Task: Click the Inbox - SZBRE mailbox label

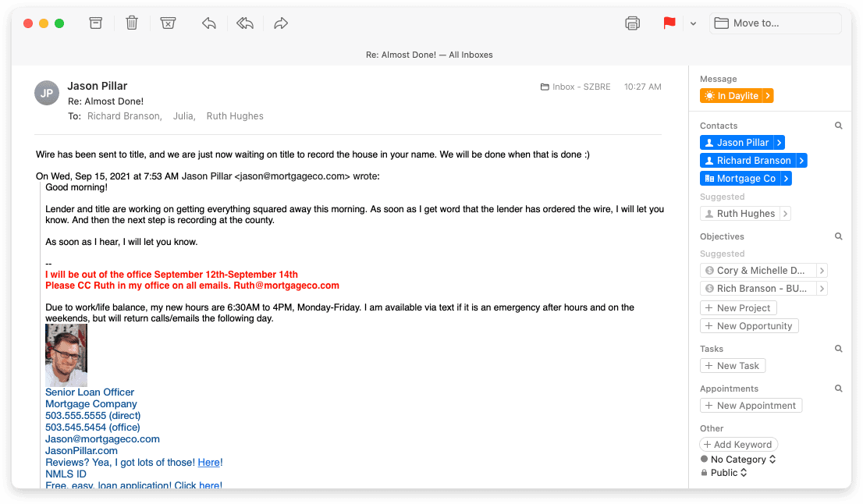Action: [575, 87]
